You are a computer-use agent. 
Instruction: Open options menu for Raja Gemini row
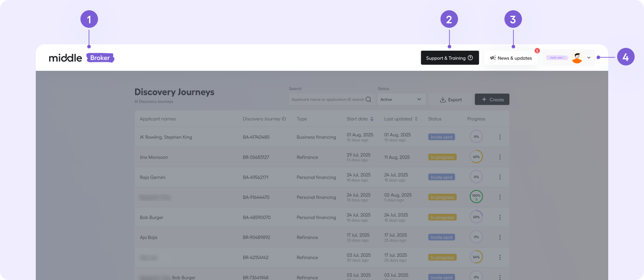(x=500, y=177)
